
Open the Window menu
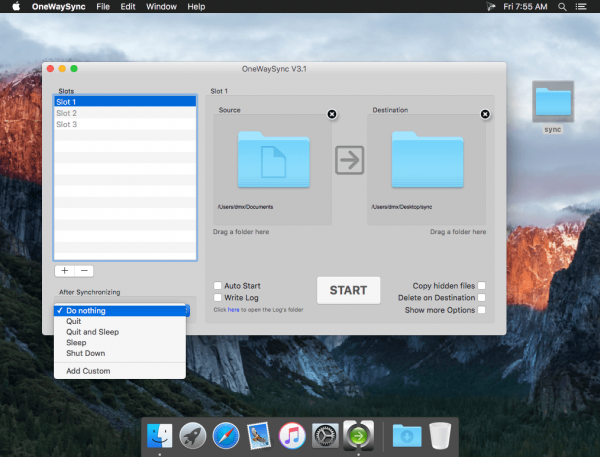coord(161,7)
